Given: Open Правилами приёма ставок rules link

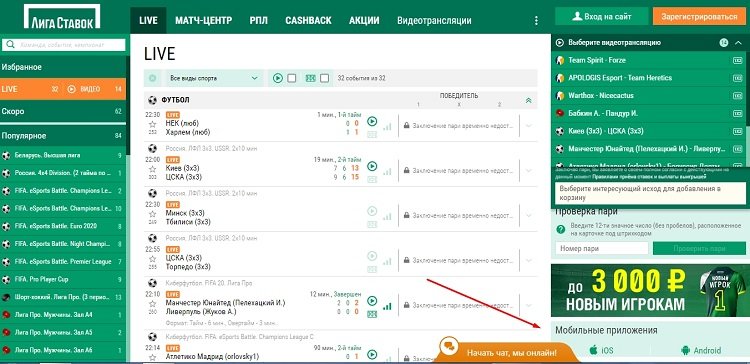Looking at the screenshot, I should click(x=649, y=176).
